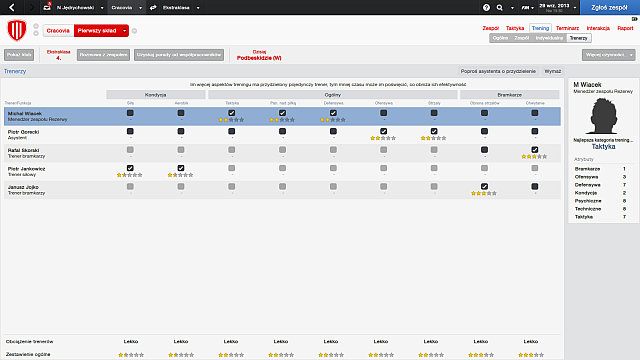This screenshot has width=640, height=360.
Task: Uncheck Obrona strzałów for Janusz Jojko
Action: point(484,186)
